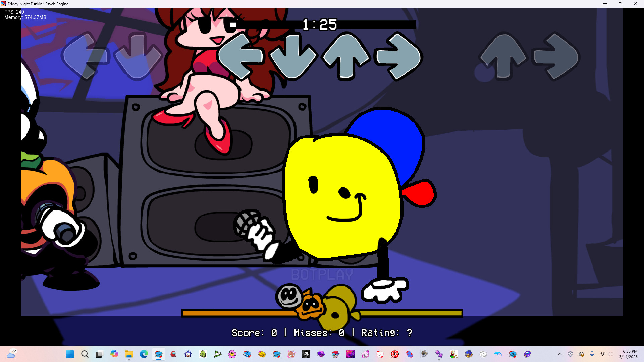This screenshot has height=362, width=644.
Task: Hit the player's up arrow receptor
Action: [x=346, y=56]
